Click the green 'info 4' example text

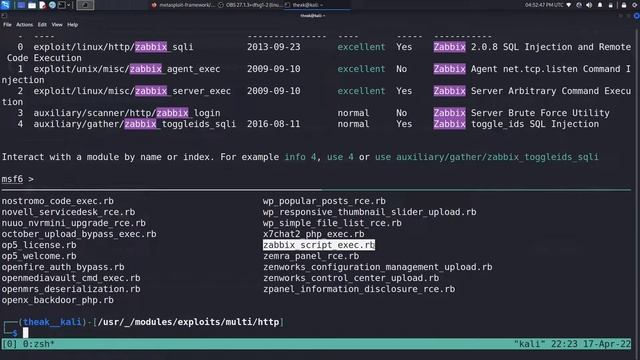300,157
